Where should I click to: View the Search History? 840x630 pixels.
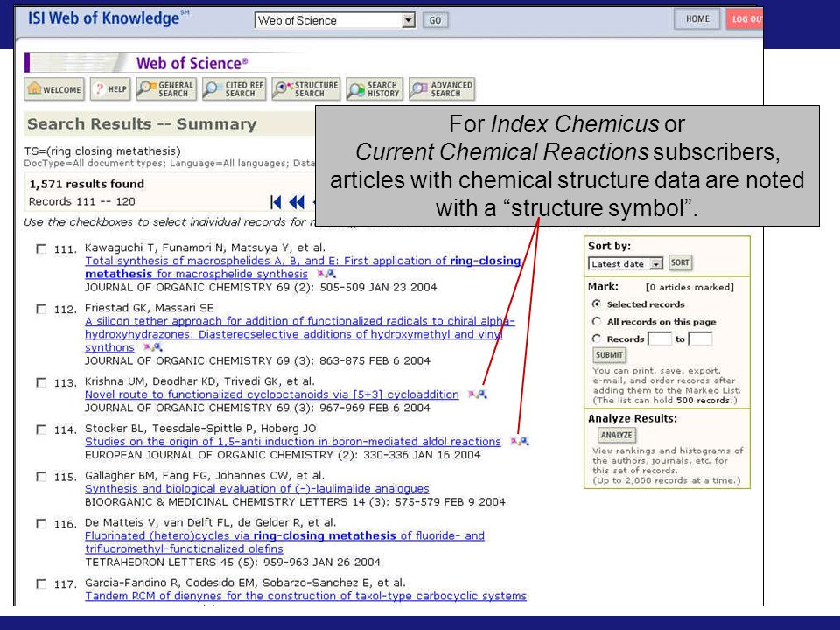(374, 89)
